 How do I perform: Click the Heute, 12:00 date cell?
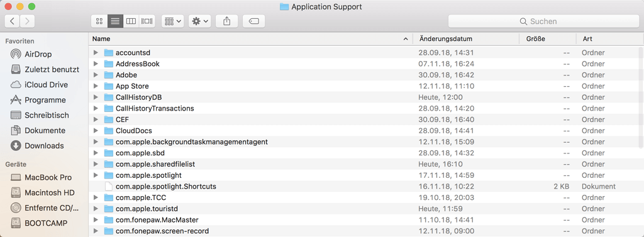(x=440, y=97)
